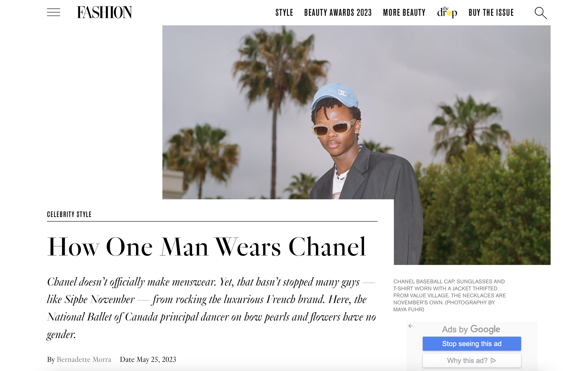588x371 pixels.
Task: Click the headline How One Man Wears Chanel
Action: 207,247
